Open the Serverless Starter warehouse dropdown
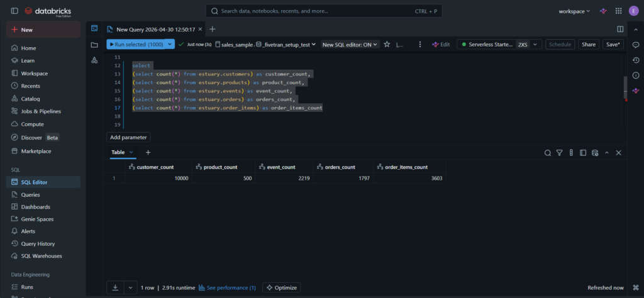This screenshot has height=298, width=644. 499,45
